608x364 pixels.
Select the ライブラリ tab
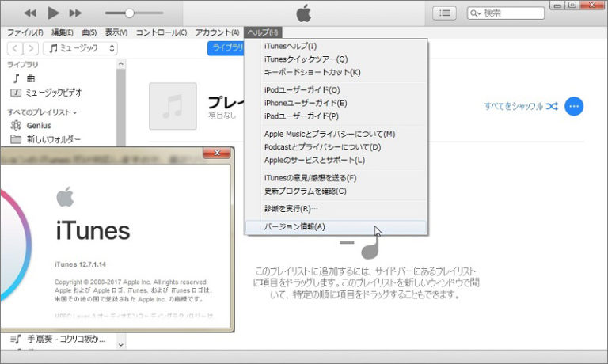[x=226, y=48]
